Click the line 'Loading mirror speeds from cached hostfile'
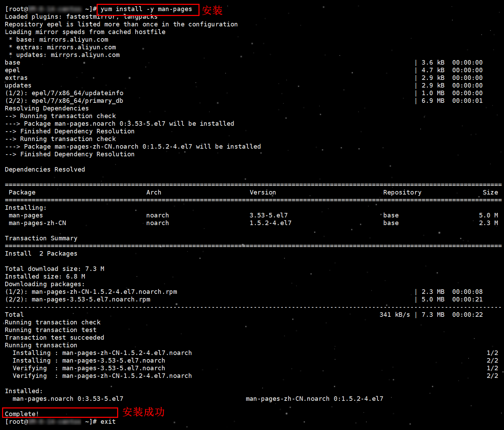504x430 pixels. point(85,32)
